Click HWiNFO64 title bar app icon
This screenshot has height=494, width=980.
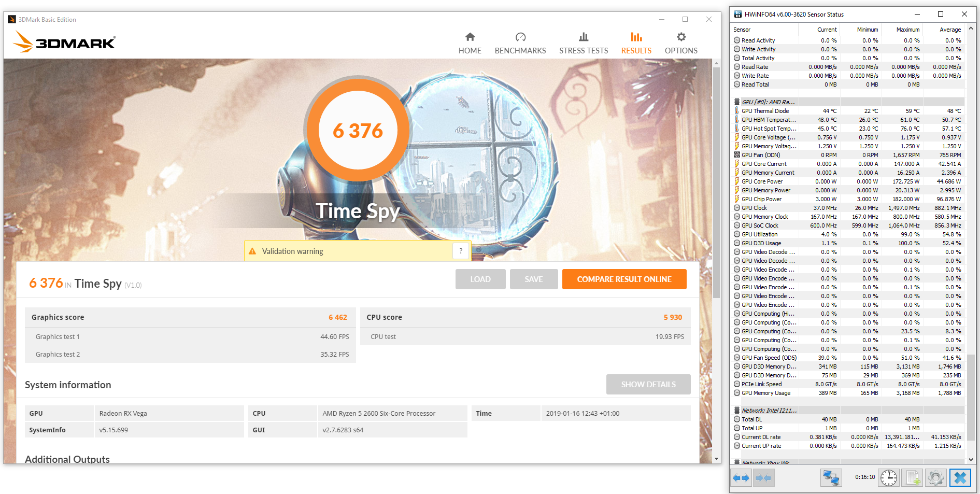(738, 14)
